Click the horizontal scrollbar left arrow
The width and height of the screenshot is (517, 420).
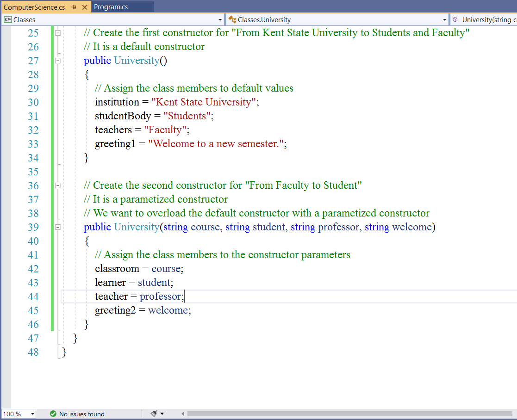point(183,414)
